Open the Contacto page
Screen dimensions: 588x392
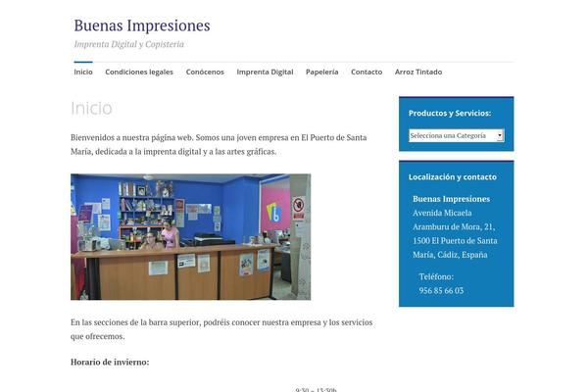click(367, 72)
